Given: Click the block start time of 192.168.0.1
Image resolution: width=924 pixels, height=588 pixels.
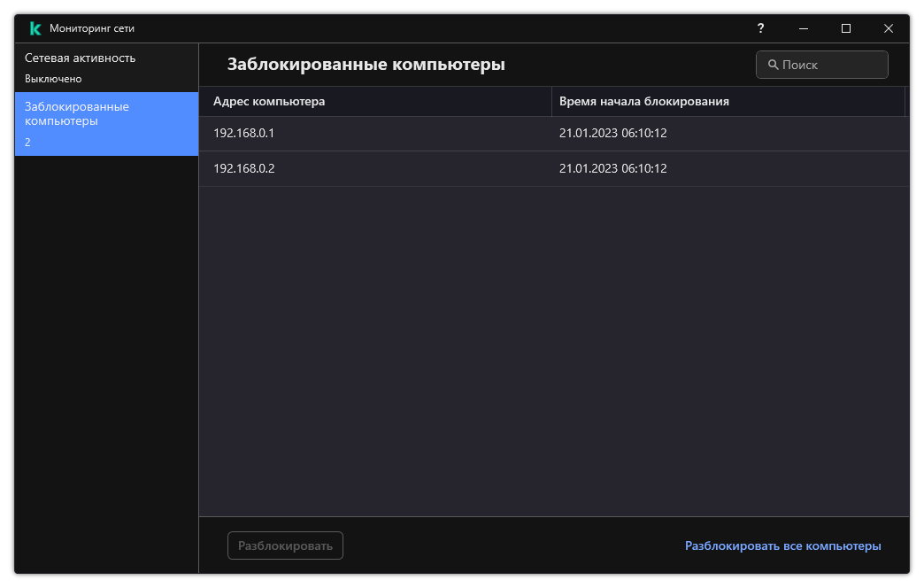Looking at the screenshot, I should [x=612, y=133].
